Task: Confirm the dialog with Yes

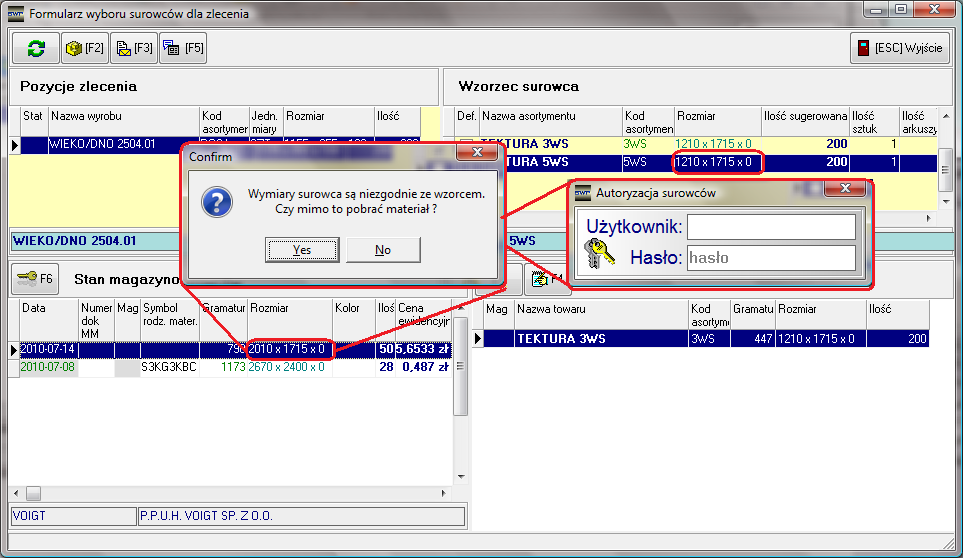Action: [302, 250]
